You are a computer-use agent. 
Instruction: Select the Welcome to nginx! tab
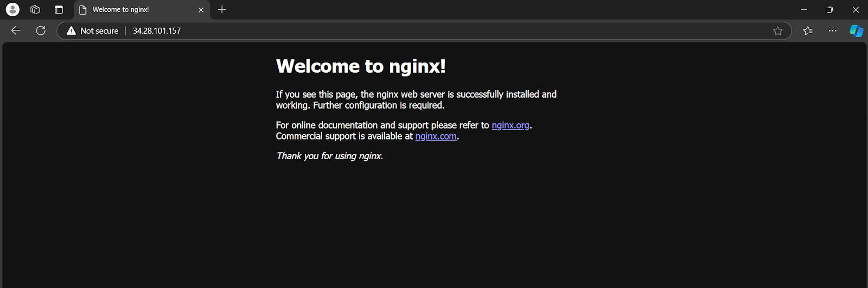click(x=142, y=9)
